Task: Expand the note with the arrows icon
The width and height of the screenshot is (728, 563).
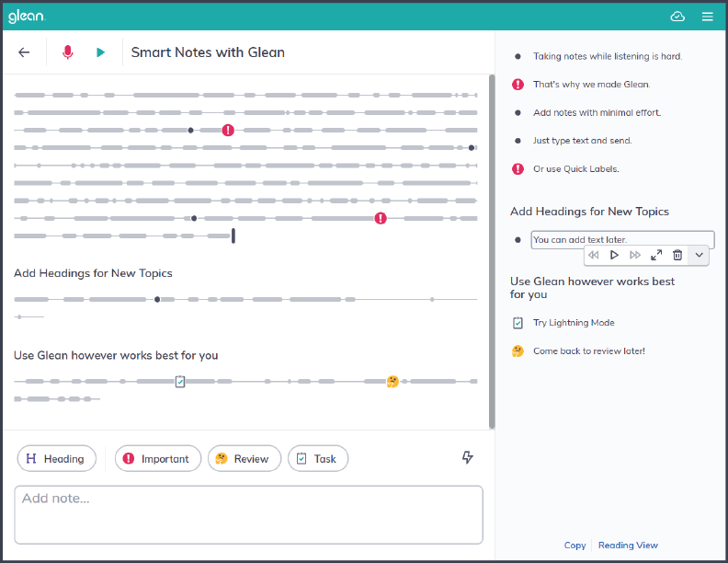Action: pyautogui.click(x=656, y=255)
